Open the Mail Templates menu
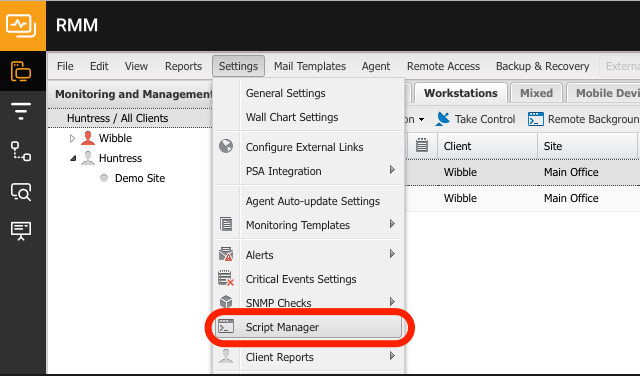The height and width of the screenshot is (376, 640). pyautogui.click(x=310, y=66)
